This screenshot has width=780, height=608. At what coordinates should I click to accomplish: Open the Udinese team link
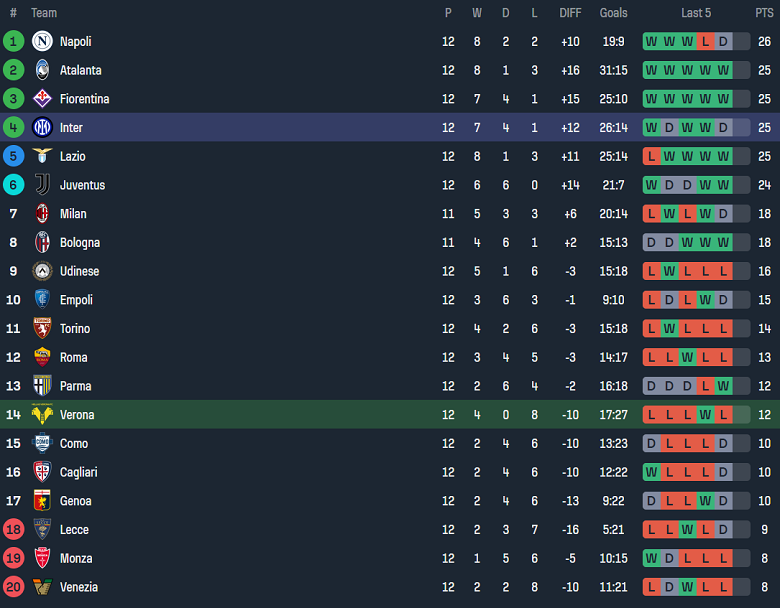coord(79,271)
